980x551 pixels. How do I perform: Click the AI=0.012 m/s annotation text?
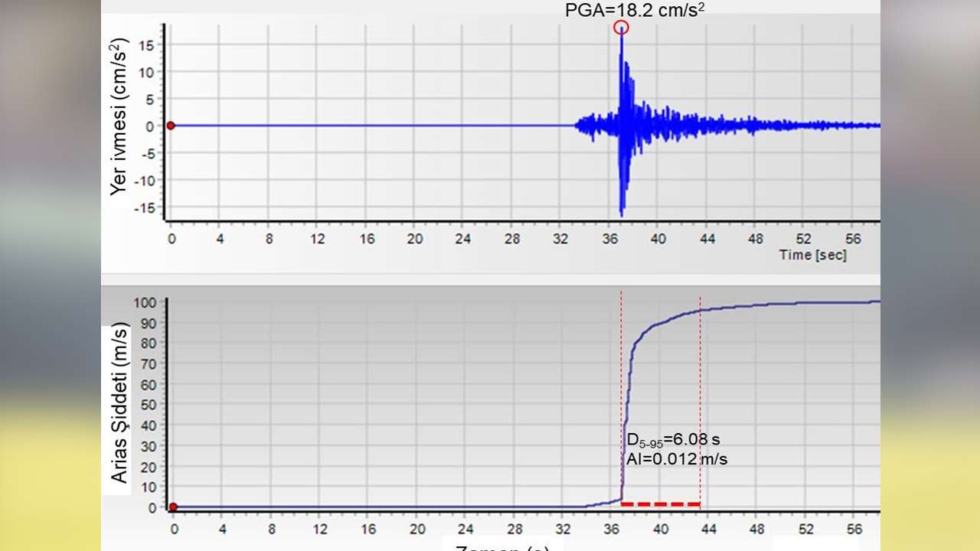pyautogui.click(x=676, y=458)
